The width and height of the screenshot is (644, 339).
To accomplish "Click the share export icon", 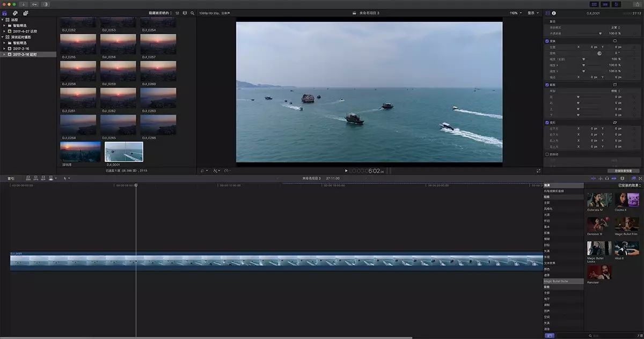I will (x=638, y=4).
